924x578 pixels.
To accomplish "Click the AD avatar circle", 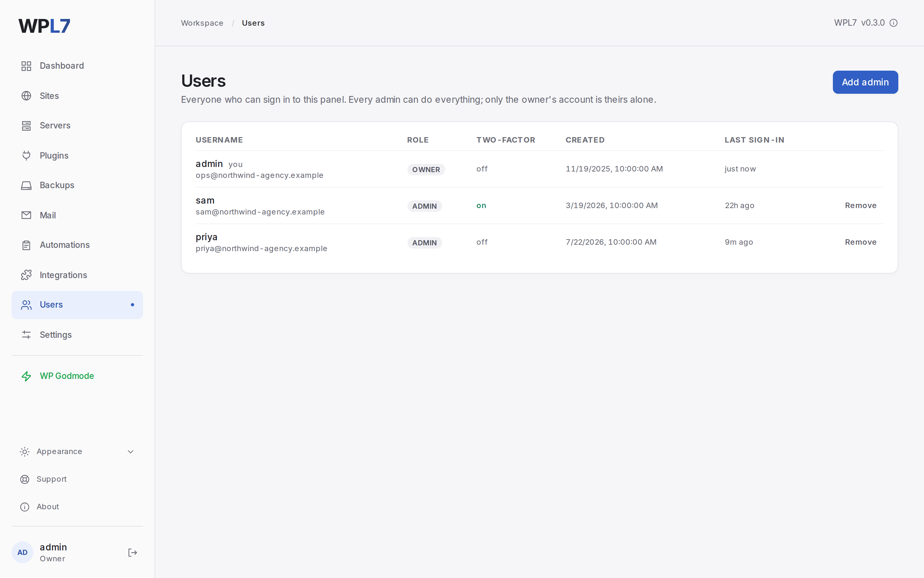I will 22,552.
